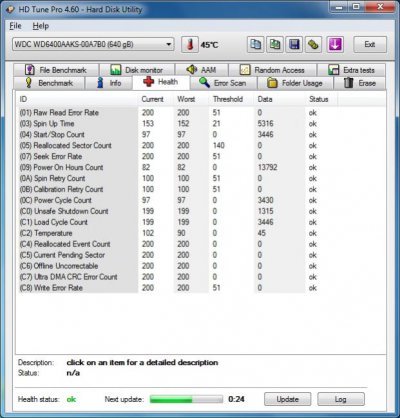
Task: Click the 5316 spin up time data value
Action: click(265, 124)
